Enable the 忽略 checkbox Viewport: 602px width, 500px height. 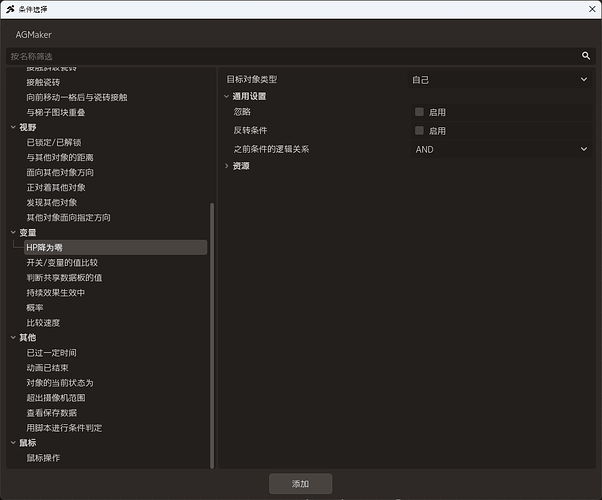(x=419, y=112)
